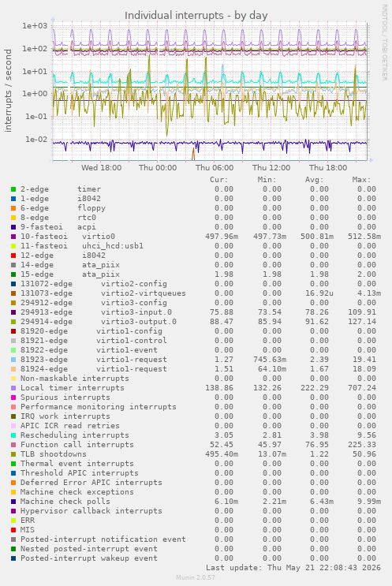The image size is (392, 586).
Task: Click the Last update timestamp text
Action: (x=293, y=568)
